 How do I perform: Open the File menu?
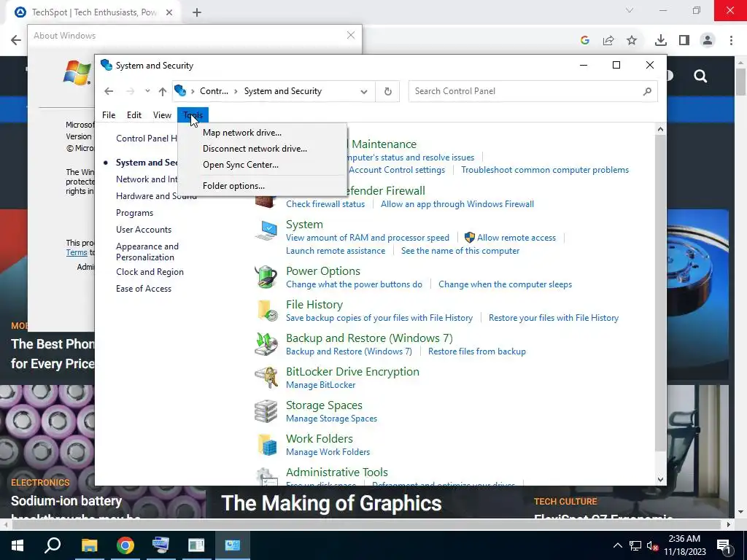(109, 114)
